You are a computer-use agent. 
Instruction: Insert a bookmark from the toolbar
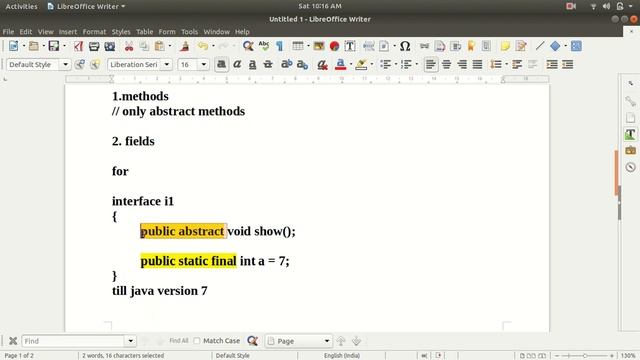pyautogui.click(x=471, y=46)
